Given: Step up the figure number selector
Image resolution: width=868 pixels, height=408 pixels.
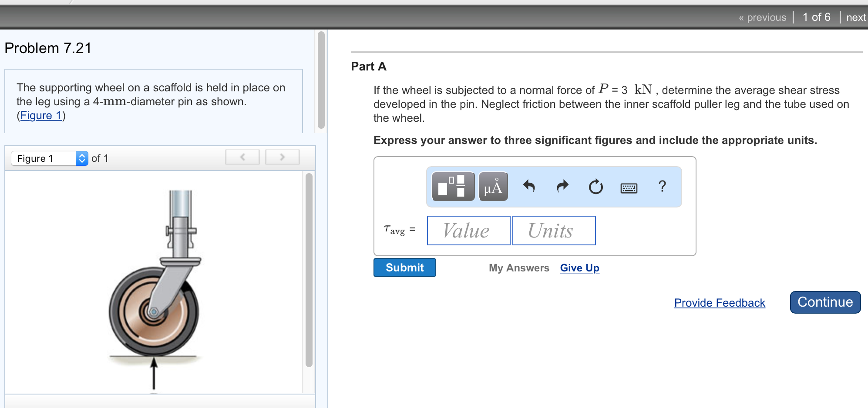Looking at the screenshot, I should click(x=81, y=156).
